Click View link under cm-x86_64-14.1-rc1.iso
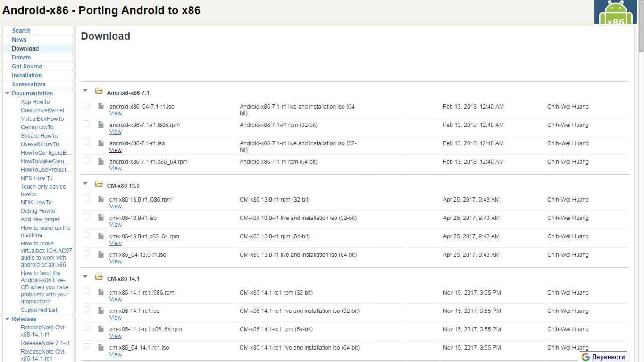Screen dimensions: 644x362 [x=116, y=354]
